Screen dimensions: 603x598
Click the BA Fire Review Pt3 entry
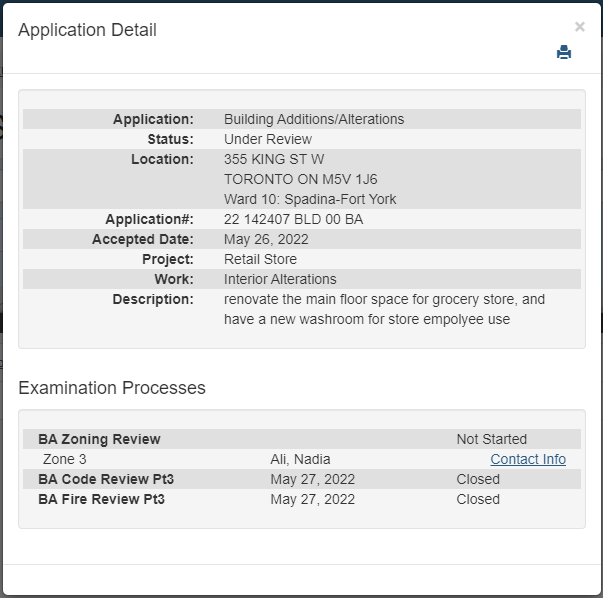click(x=101, y=499)
